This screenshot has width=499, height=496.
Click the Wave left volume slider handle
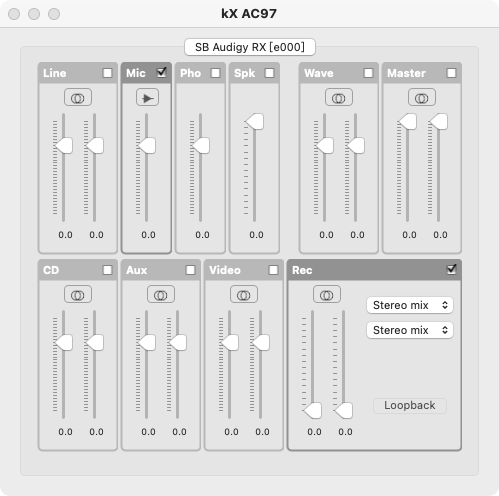[x=325, y=146]
